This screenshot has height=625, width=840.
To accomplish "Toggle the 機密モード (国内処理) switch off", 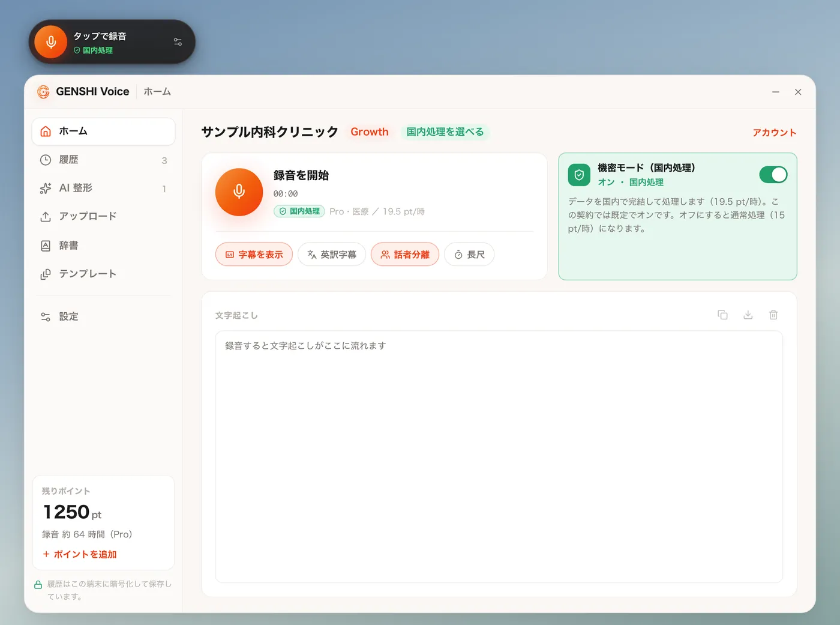I will point(773,175).
